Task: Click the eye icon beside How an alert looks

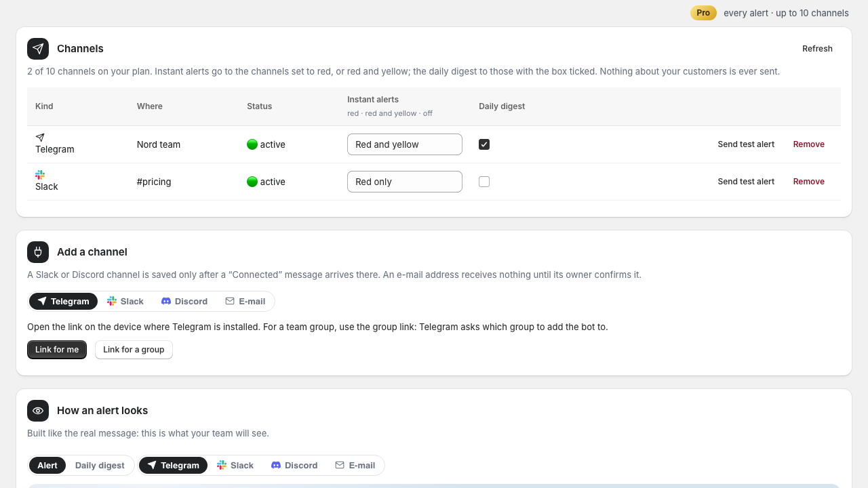Action: (x=38, y=411)
